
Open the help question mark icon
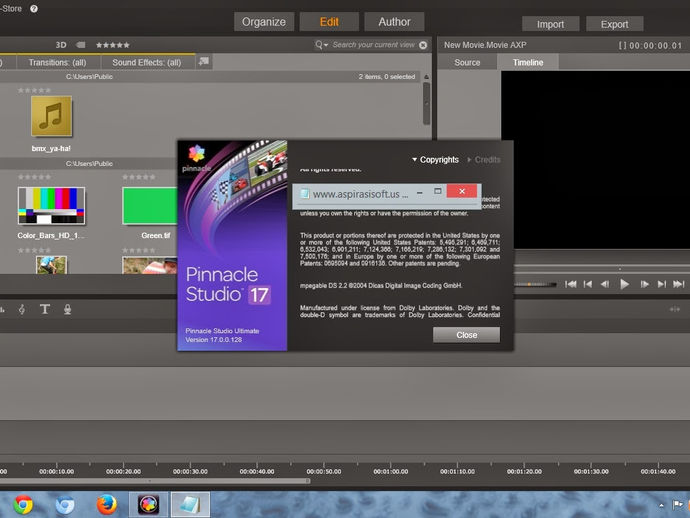[x=34, y=8]
